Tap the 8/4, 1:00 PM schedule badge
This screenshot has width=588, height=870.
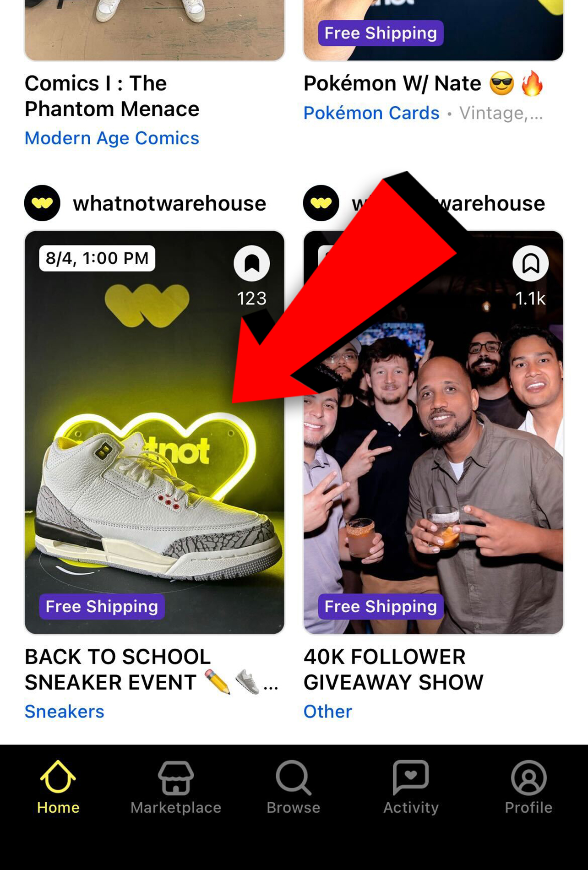(x=97, y=258)
